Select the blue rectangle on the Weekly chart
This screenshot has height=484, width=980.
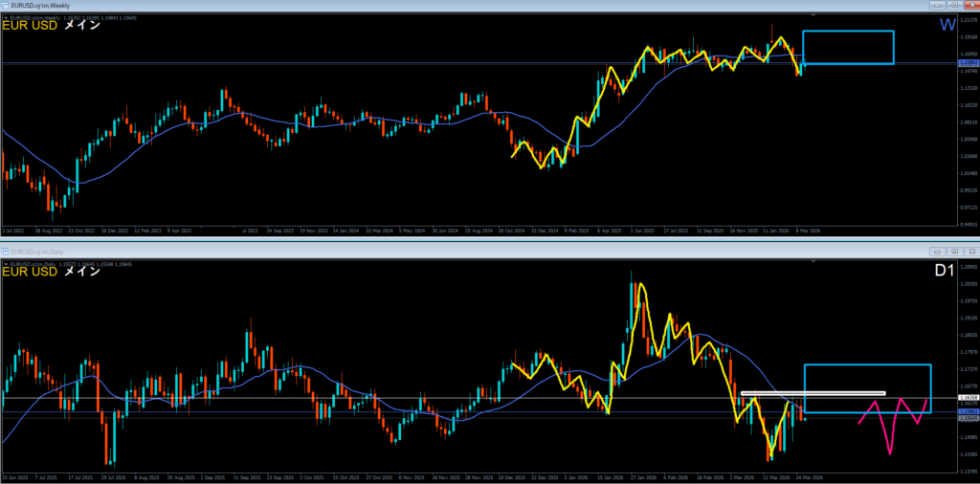[x=848, y=32]
